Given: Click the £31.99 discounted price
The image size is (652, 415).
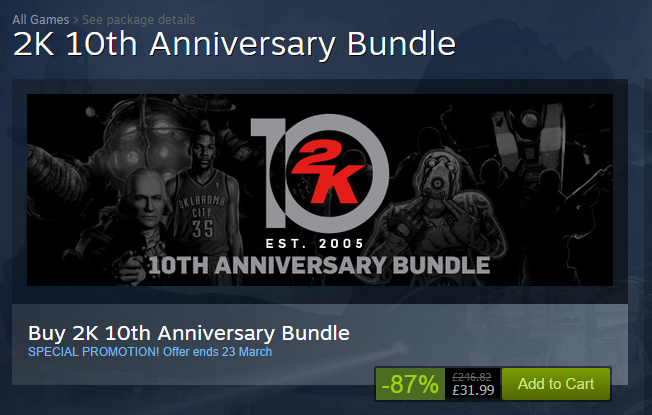Looking at the screenshot, I should coord(473,390).
